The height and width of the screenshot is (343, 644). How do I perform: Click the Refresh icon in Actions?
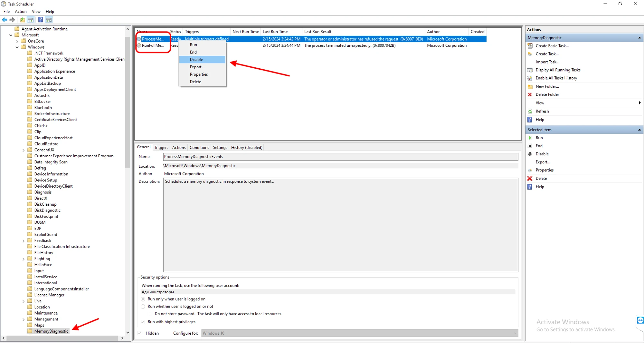pyautogui.click(x=530, y=112)
